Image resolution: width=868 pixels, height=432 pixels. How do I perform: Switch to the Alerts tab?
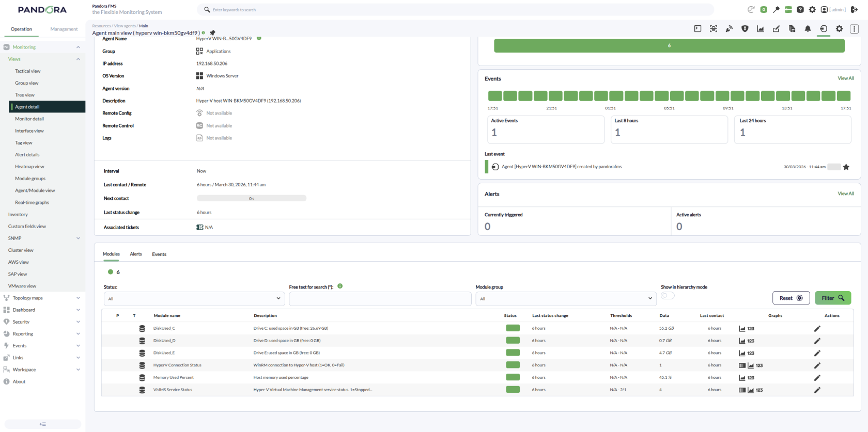136,254
